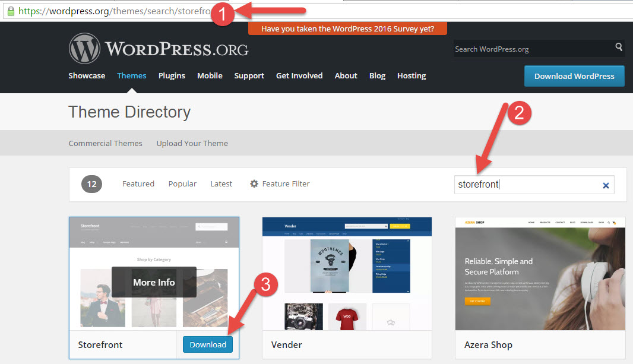633x364 pixels.
Task: Select the Featured themes filter
Action: [138, 183]
